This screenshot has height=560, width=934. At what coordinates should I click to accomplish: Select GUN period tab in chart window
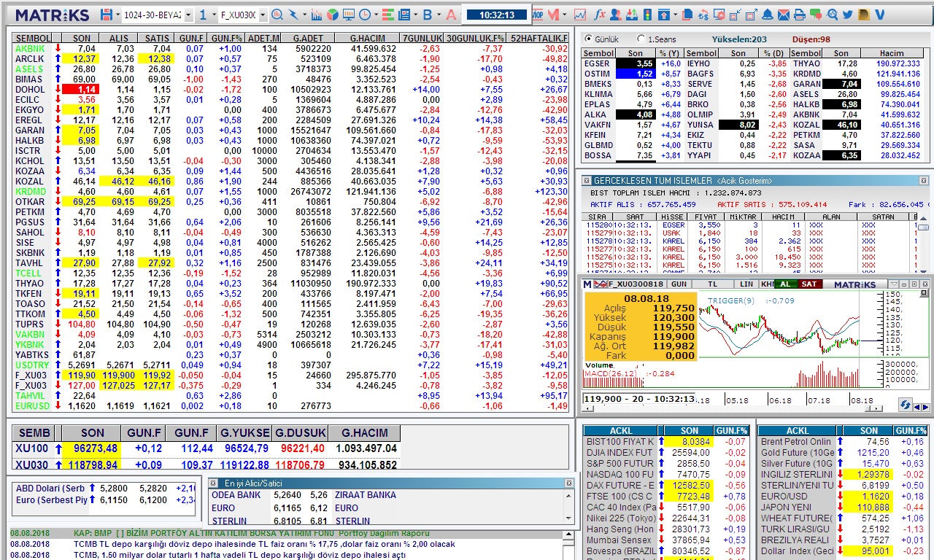pyautogui.click(x=679, y=284)
